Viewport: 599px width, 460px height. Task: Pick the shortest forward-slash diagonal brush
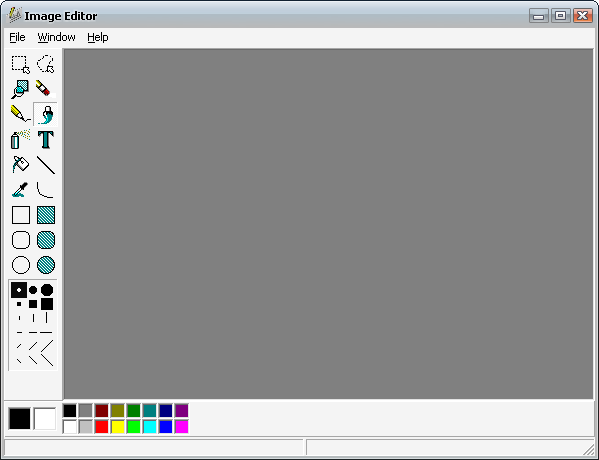point(19,346)
